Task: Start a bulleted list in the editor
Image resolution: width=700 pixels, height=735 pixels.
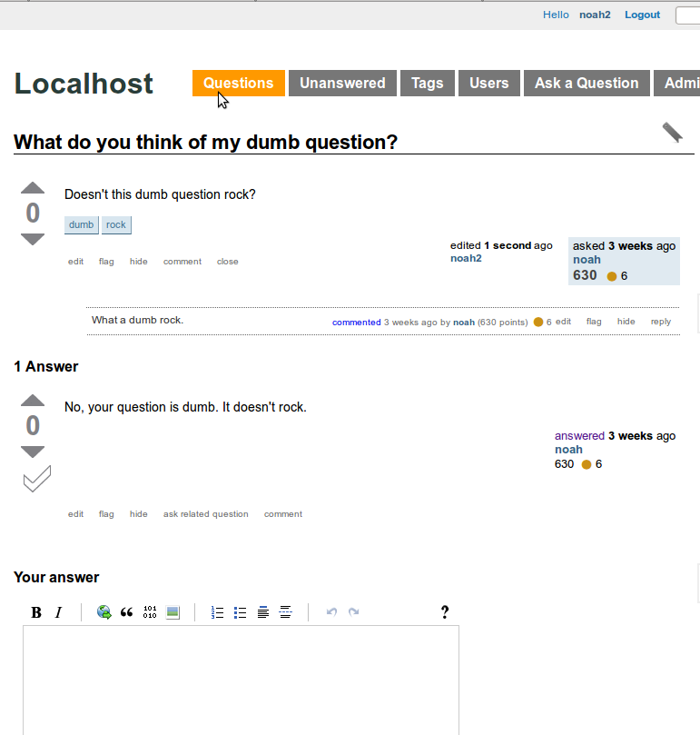Action: (x=241, y=612)
